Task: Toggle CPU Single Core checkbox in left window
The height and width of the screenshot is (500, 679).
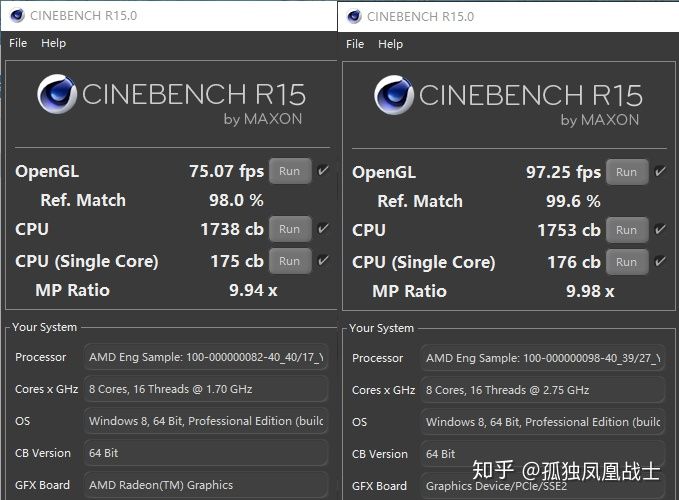Action: point(323,260)
